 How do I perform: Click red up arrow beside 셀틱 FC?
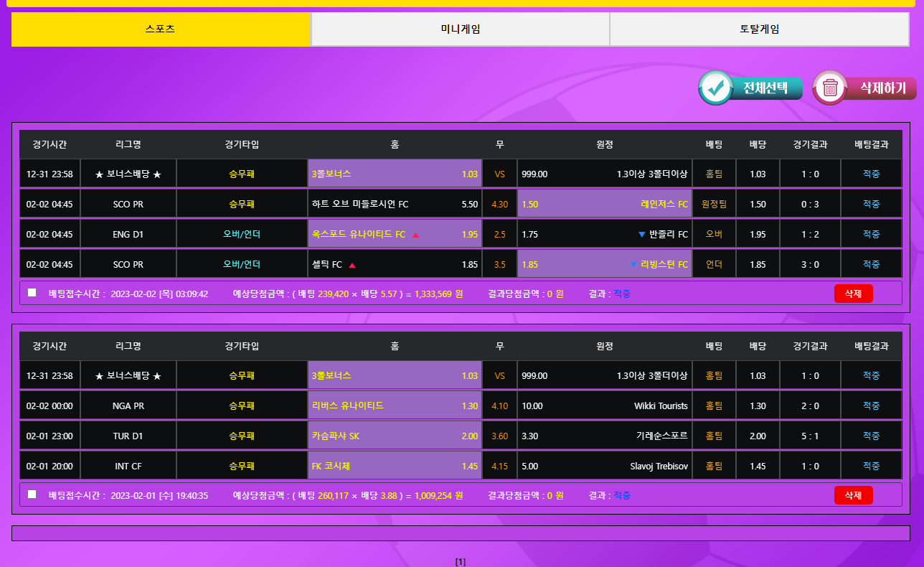tap(352, 265)
